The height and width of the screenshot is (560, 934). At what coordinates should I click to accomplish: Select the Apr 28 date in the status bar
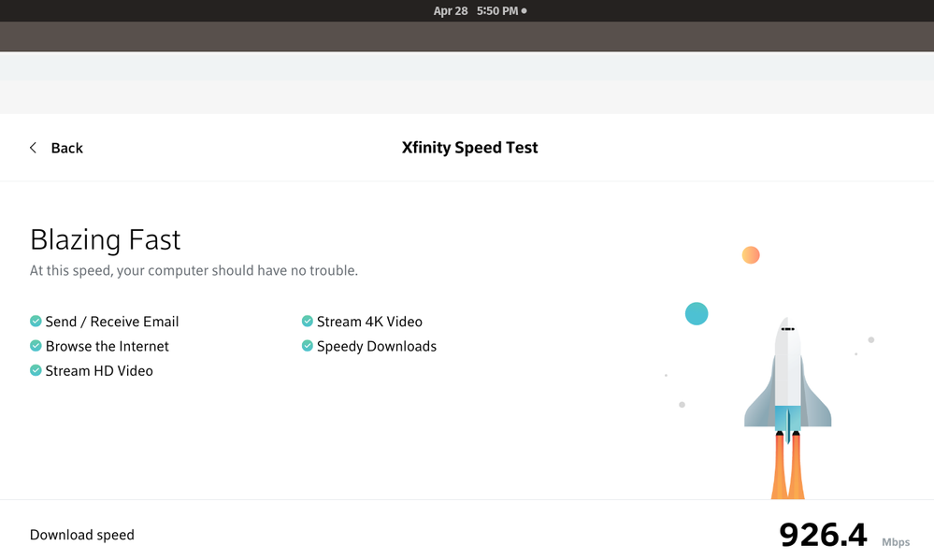coord(450,10)
